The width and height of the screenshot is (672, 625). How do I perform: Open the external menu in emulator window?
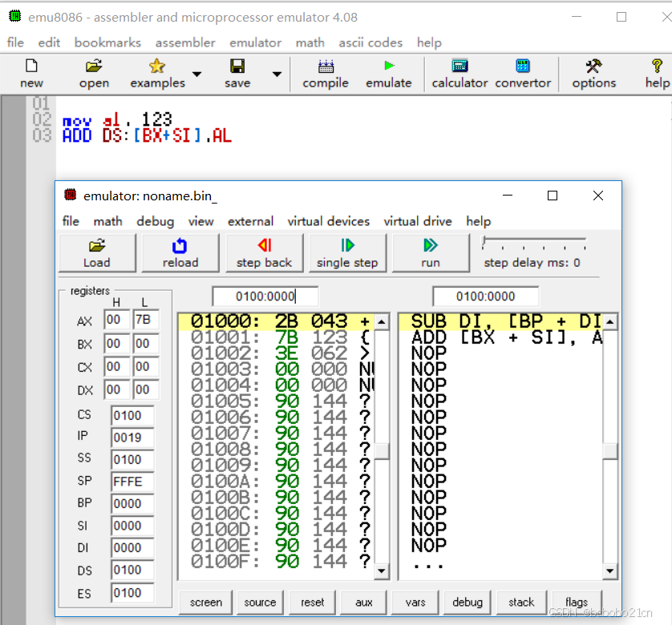click(x=251, y=221)
